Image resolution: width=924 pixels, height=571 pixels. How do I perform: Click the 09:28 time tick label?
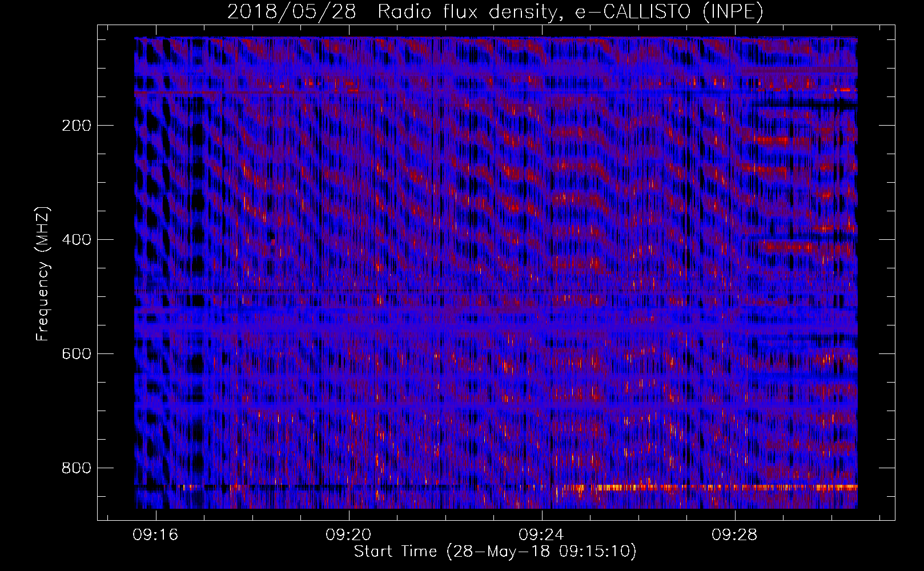(734, 535)
